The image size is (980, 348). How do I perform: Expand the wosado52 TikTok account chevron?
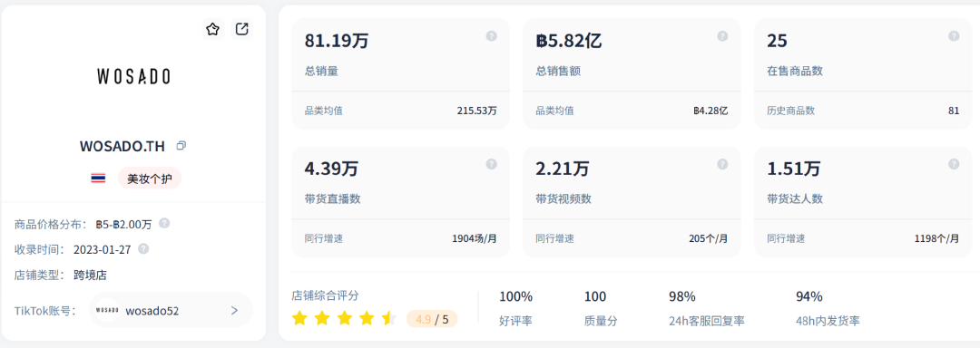click(x=234, y=310)
